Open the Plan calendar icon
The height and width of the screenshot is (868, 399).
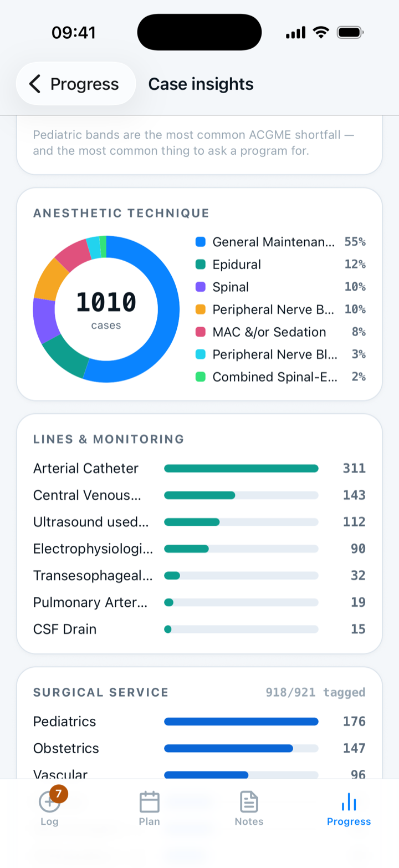(149, 801)
